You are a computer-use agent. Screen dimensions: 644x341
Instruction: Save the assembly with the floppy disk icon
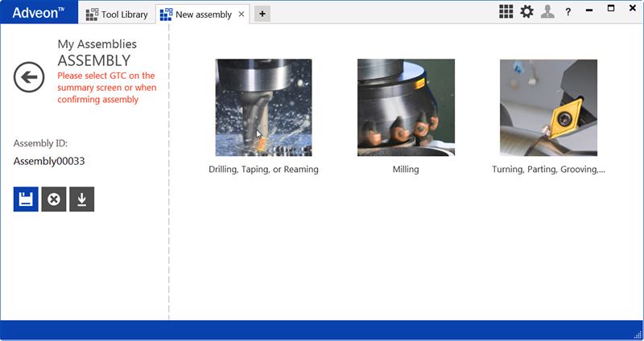tap(26, 199)
